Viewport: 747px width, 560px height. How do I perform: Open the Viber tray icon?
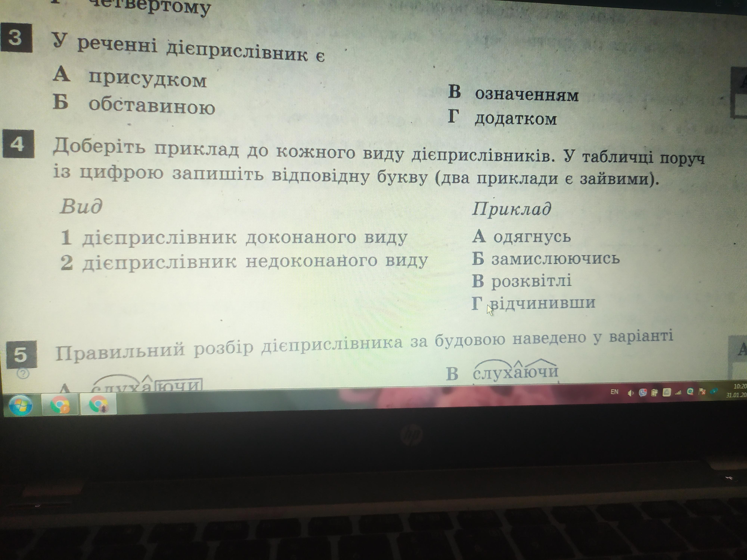[x=643, y=393]
